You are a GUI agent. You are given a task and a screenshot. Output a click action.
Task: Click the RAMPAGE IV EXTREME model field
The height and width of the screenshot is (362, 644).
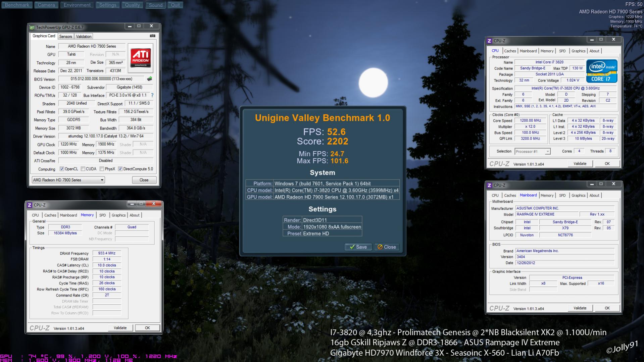[547, 214]
